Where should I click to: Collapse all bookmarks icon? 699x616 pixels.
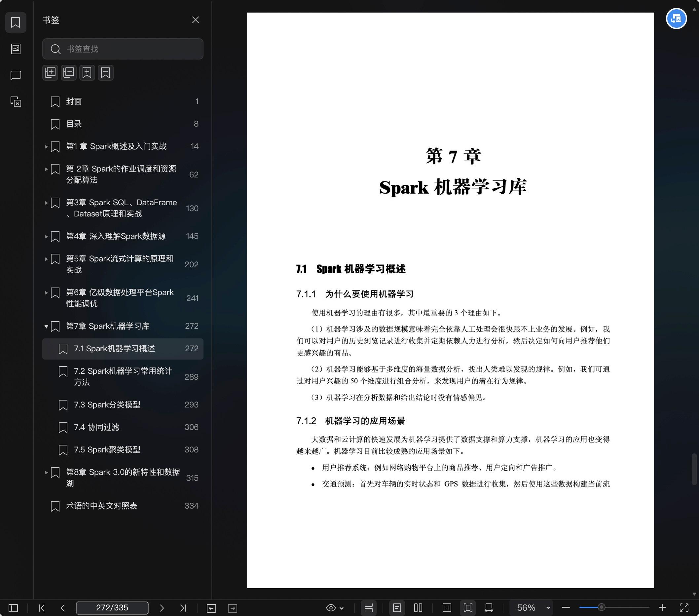click(x=69, y=72)
